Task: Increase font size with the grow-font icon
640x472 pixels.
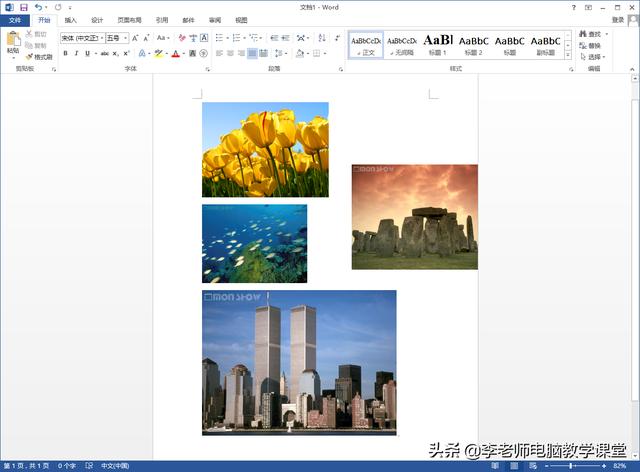Action: point(135,38)
